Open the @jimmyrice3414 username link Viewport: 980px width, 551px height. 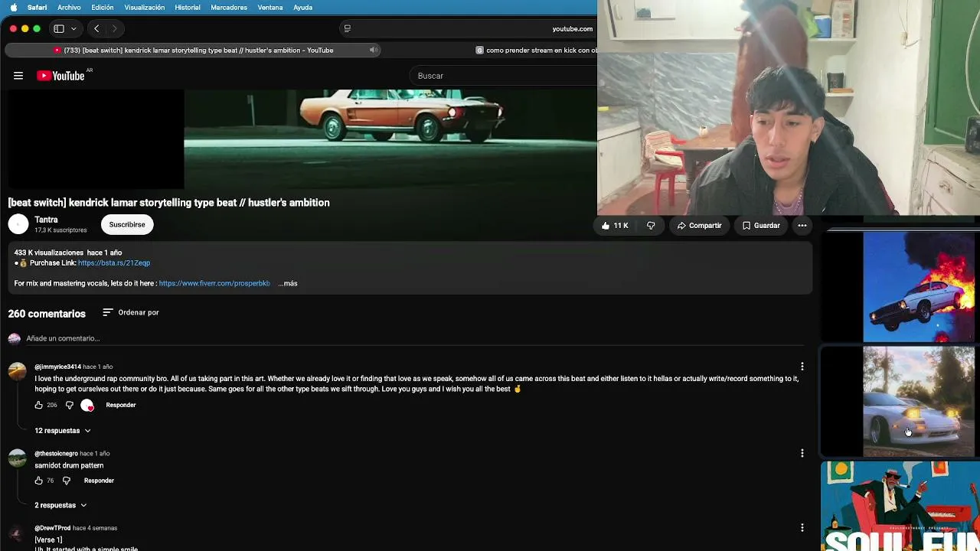point(57,367)
